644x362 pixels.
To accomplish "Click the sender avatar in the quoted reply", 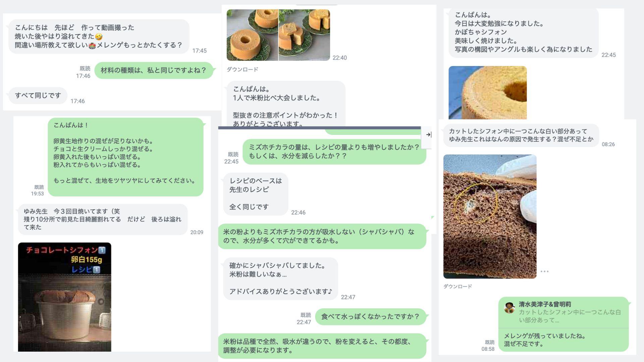I will [x=509, y=308].
